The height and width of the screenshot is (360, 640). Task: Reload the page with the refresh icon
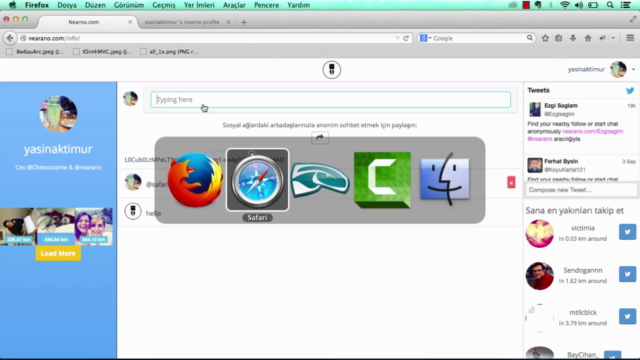point(406,38)
